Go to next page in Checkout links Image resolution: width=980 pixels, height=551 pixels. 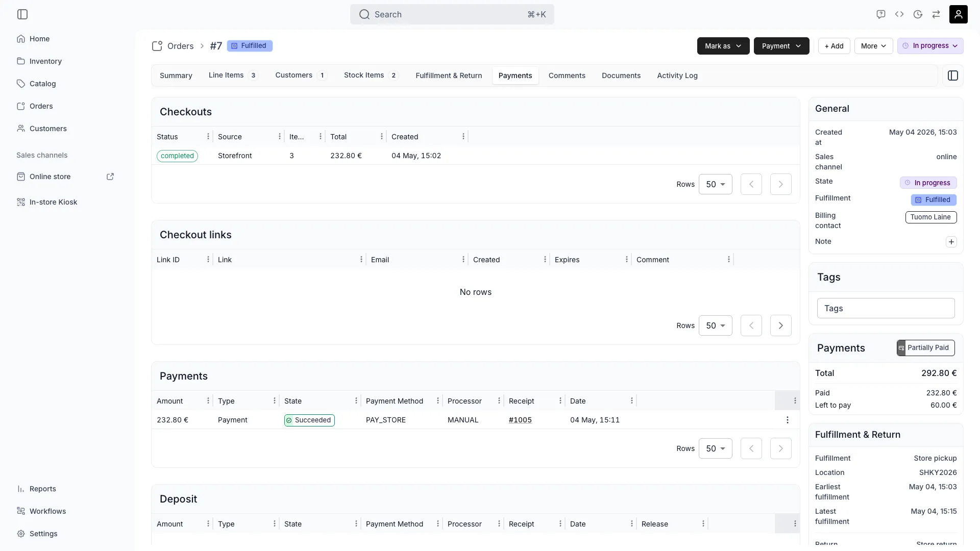click(780, 325)
